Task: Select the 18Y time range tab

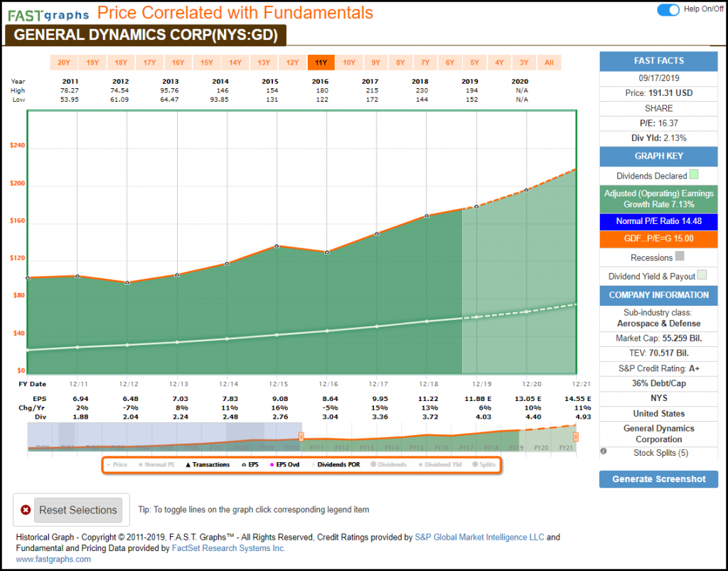Action: tap(121, 63)
